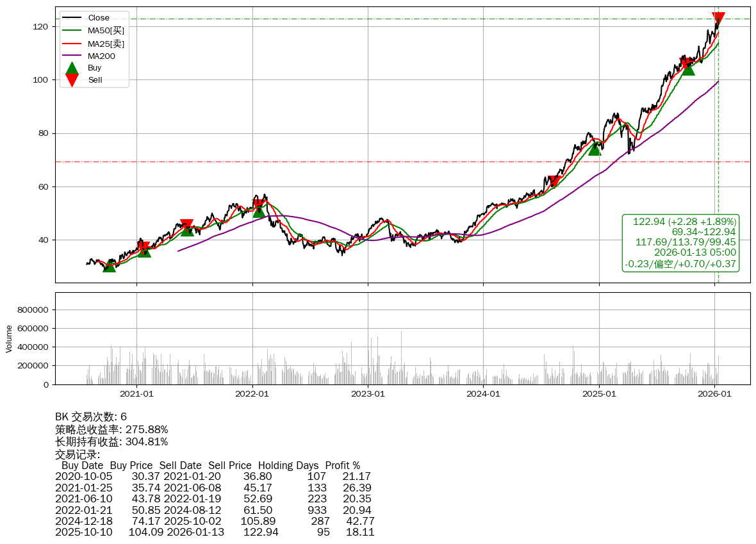The width and height of the screenshot is (756, 544).
Task: Click the green Buy triangle in the legend
Action: pos(72,68)
